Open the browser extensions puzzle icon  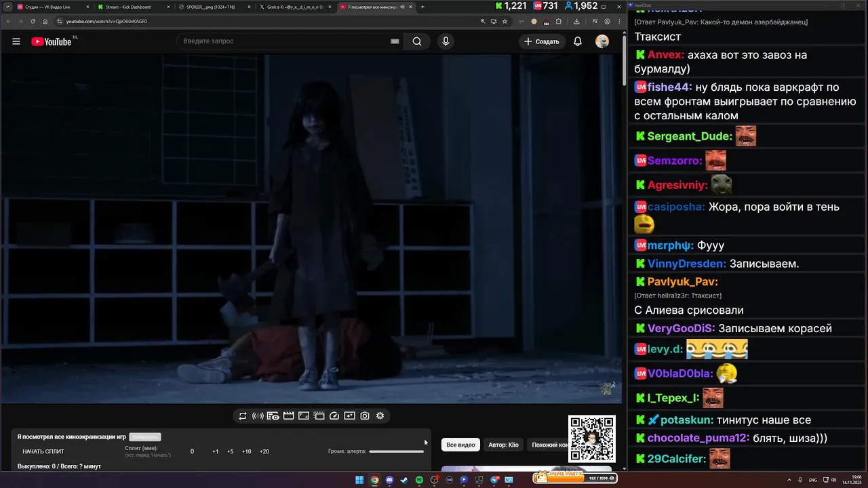point(559,21)
